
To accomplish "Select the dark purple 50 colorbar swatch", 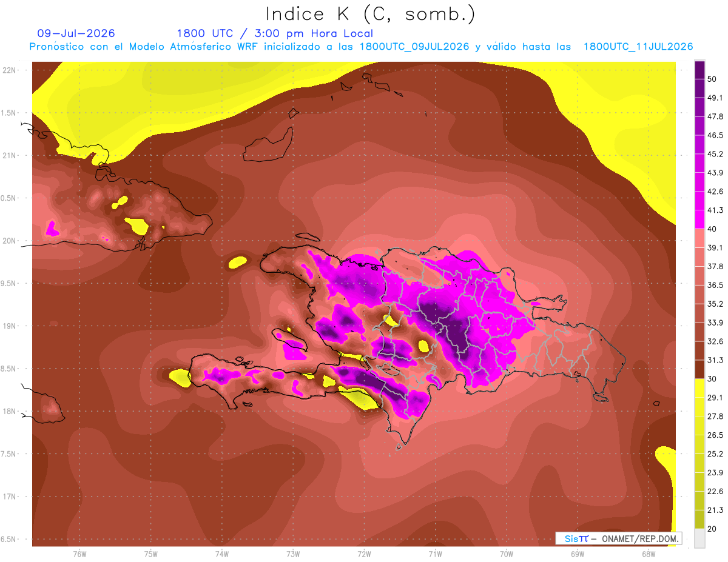I will click(x=699, y=70).
